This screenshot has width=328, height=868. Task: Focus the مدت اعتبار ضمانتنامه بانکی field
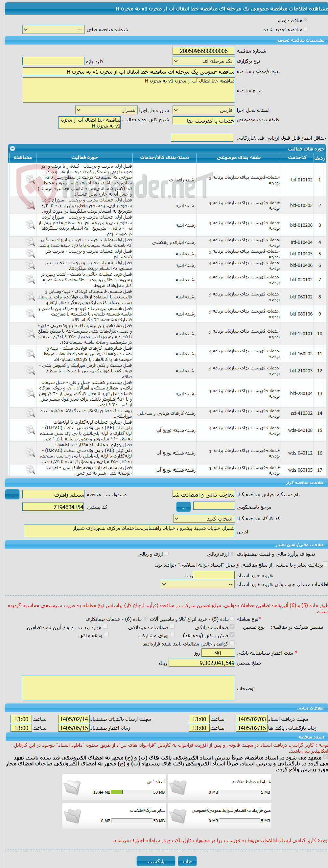tap(218, 653)
